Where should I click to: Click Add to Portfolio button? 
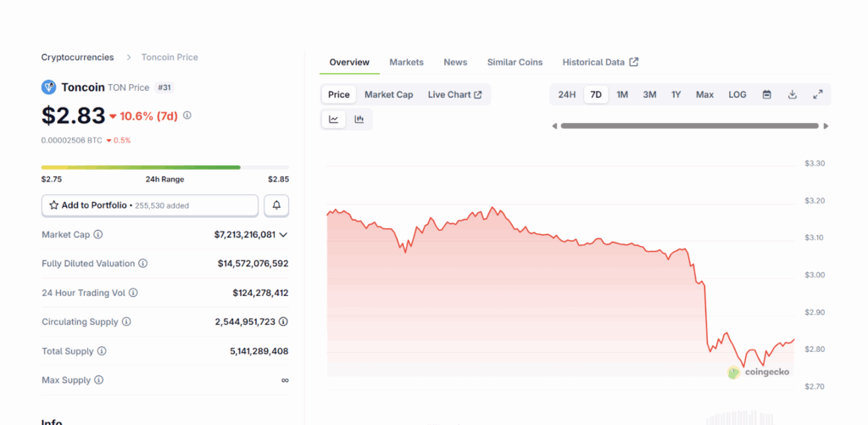click(x=150, y=205)
